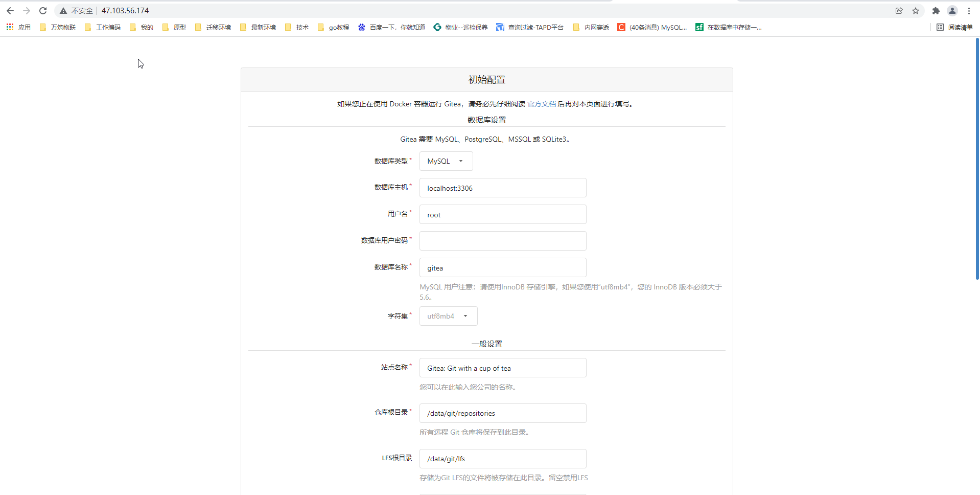Open the 阅读清单 reading list

954,27
